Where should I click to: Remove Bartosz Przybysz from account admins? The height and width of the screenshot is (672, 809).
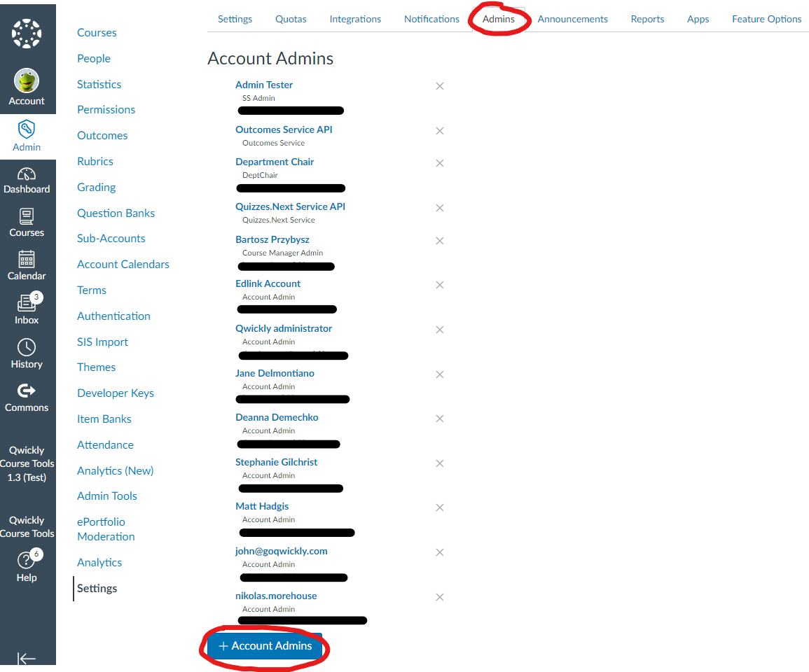click(440, 241)
